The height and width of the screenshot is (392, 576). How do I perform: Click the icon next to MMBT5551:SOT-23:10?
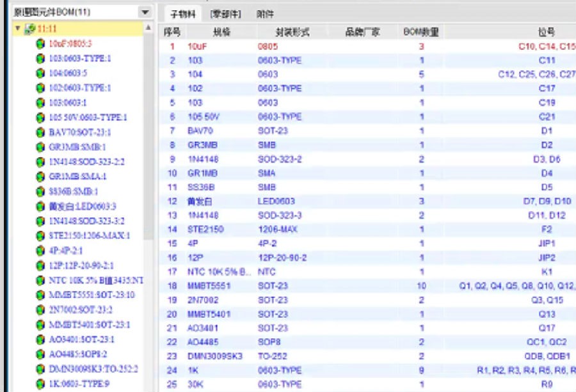[x=40, y=295]
